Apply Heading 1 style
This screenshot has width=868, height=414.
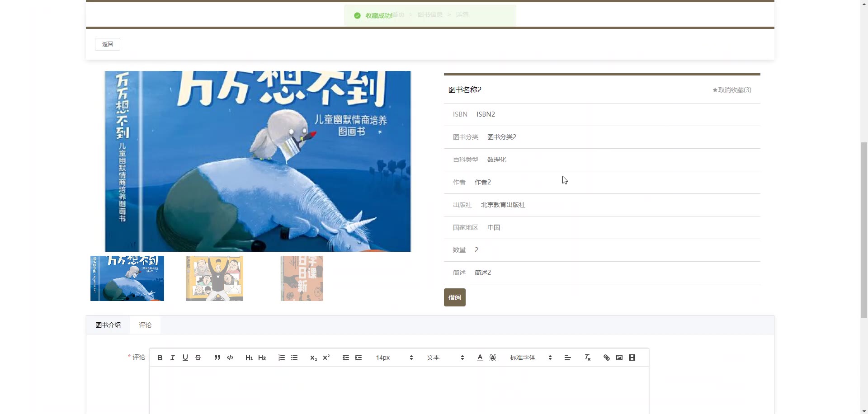click(x=249, y=358)
